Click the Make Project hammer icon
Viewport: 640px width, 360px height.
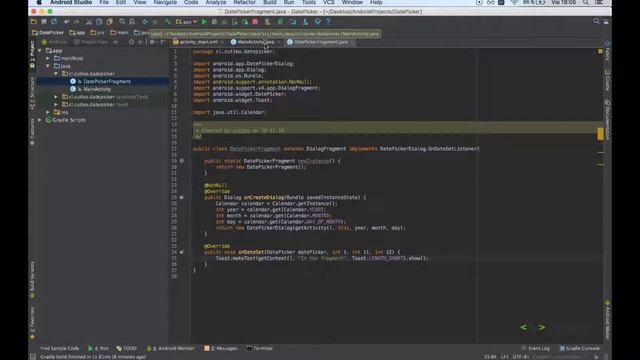tap(167, 22)
